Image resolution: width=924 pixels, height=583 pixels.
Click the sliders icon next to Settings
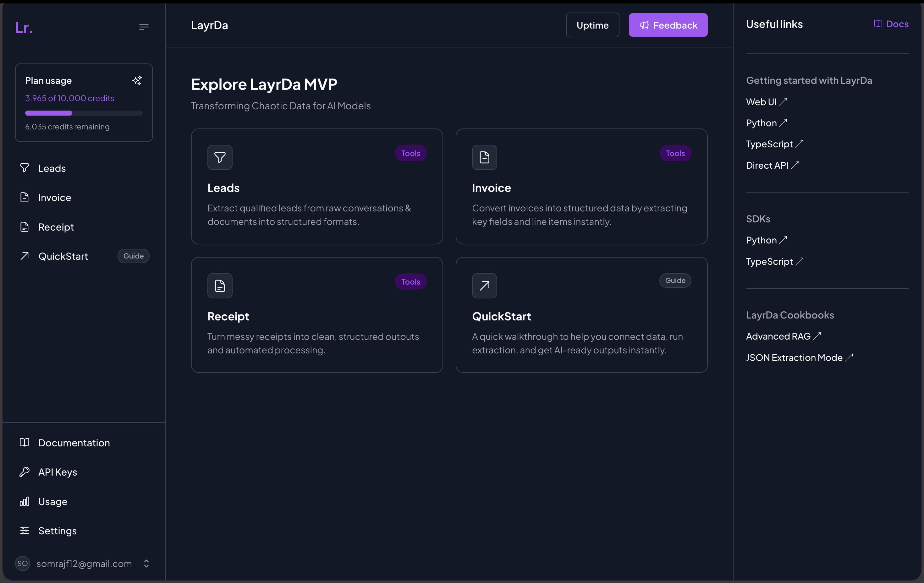pos(25,531)
